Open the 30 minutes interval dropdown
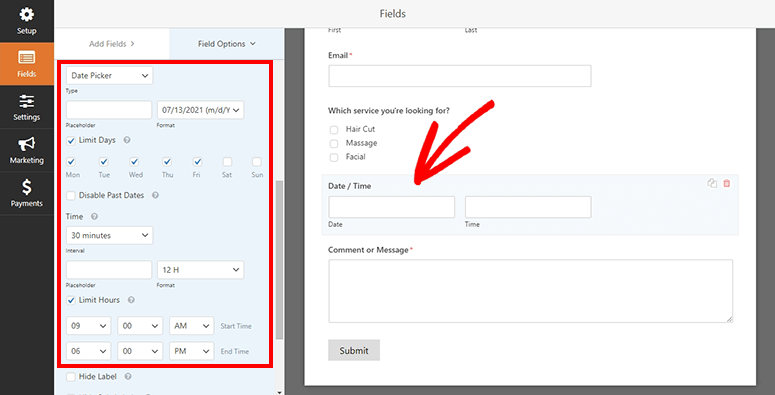775x395 pixels. (x=109, y=235)
